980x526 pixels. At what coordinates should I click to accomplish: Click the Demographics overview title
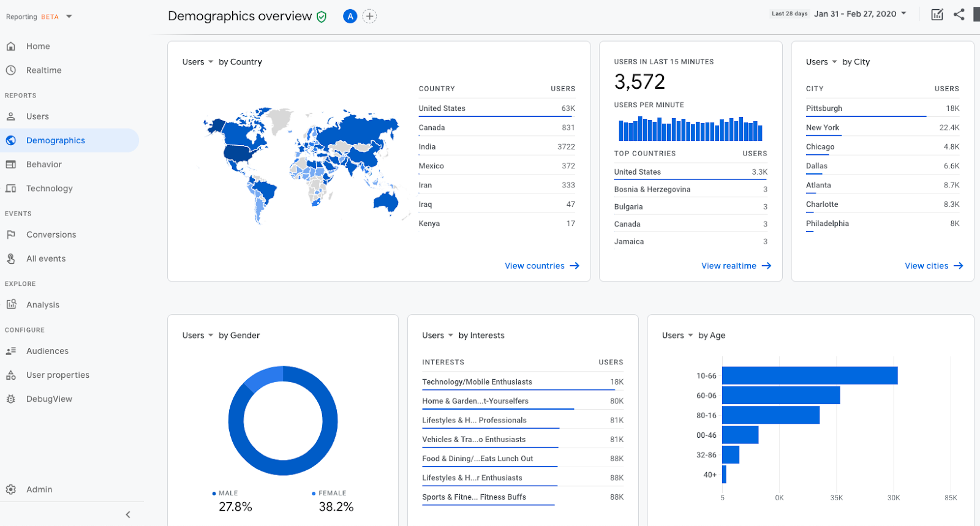click(x=239, y=17)
